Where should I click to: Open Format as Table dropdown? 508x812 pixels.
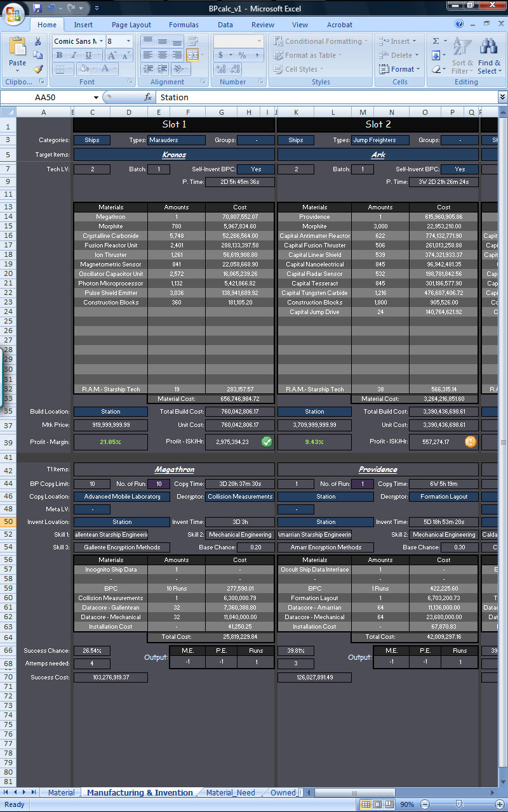click(308, 55)
